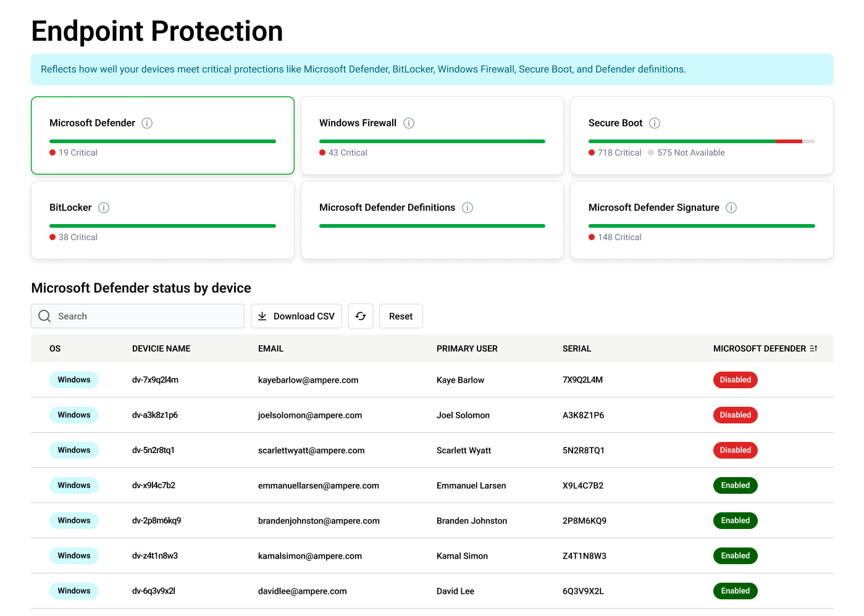Click the Secure Boot progress bar

click(702, 141)
